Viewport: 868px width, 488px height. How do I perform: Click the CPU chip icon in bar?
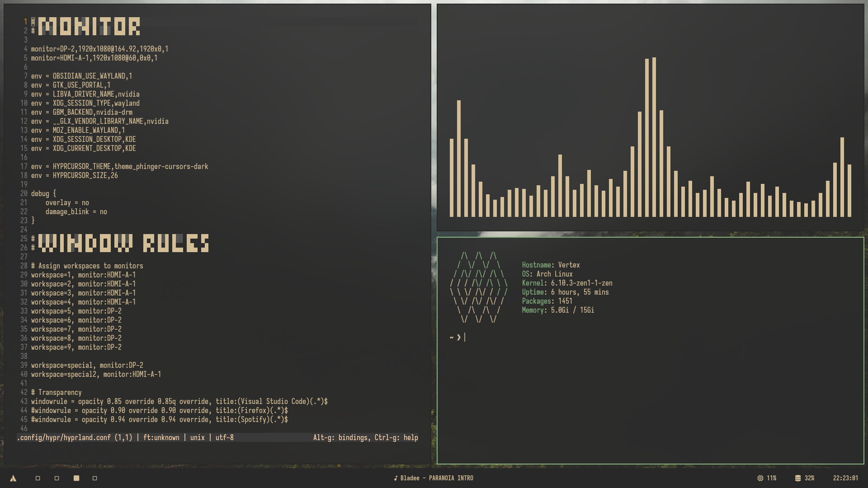760,478
